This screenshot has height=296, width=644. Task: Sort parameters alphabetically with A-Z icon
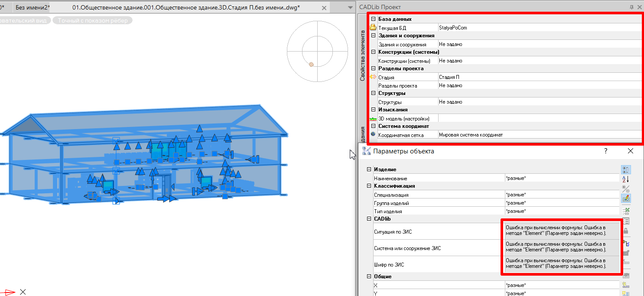[626, 179]
